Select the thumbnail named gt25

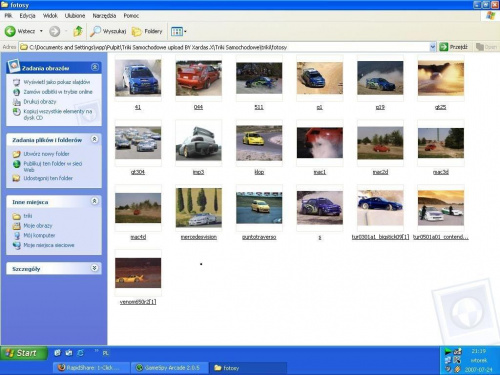(x=441, y=78)
